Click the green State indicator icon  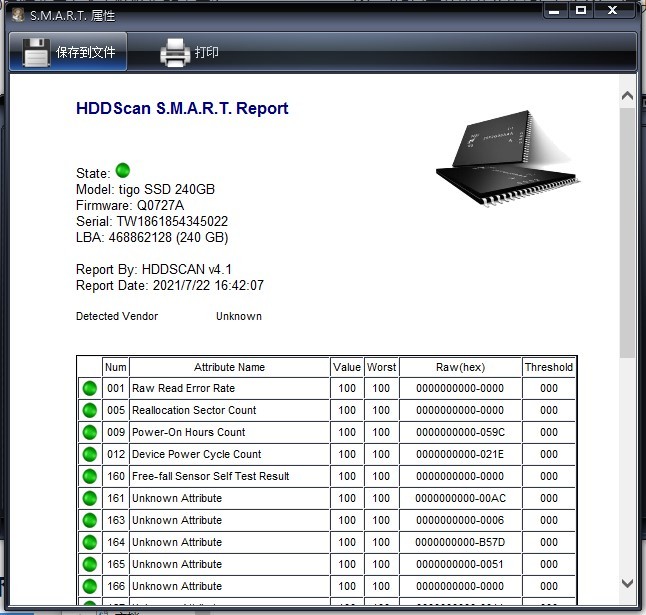[x=123, y=171]
